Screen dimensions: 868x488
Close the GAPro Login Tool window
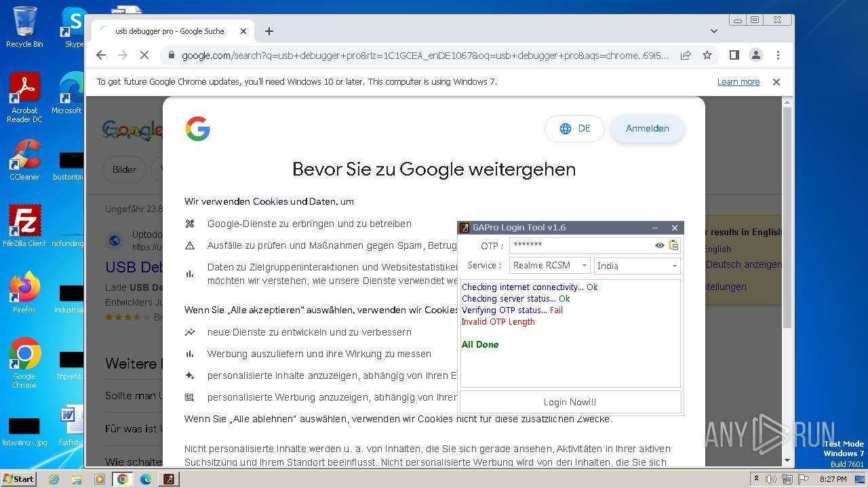point(674,228)
